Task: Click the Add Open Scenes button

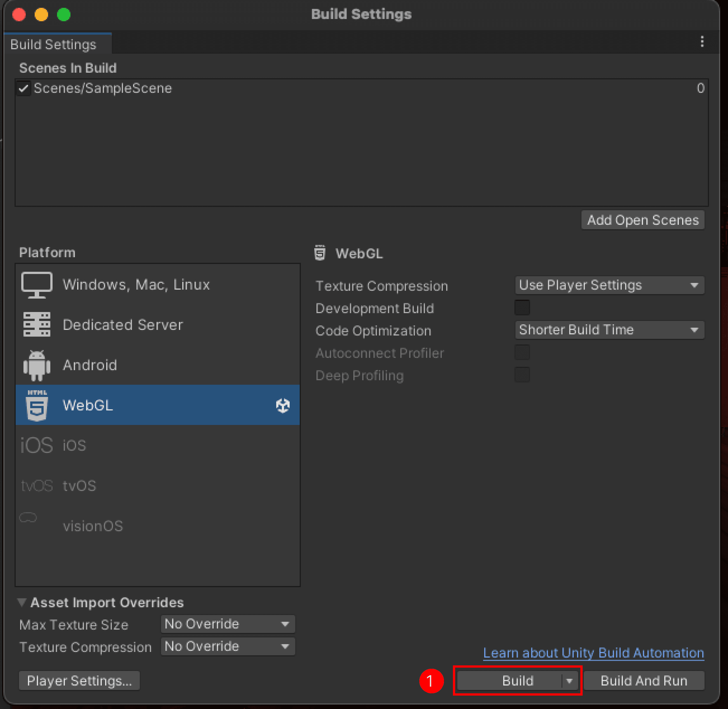Action: (x=642, y=220)
